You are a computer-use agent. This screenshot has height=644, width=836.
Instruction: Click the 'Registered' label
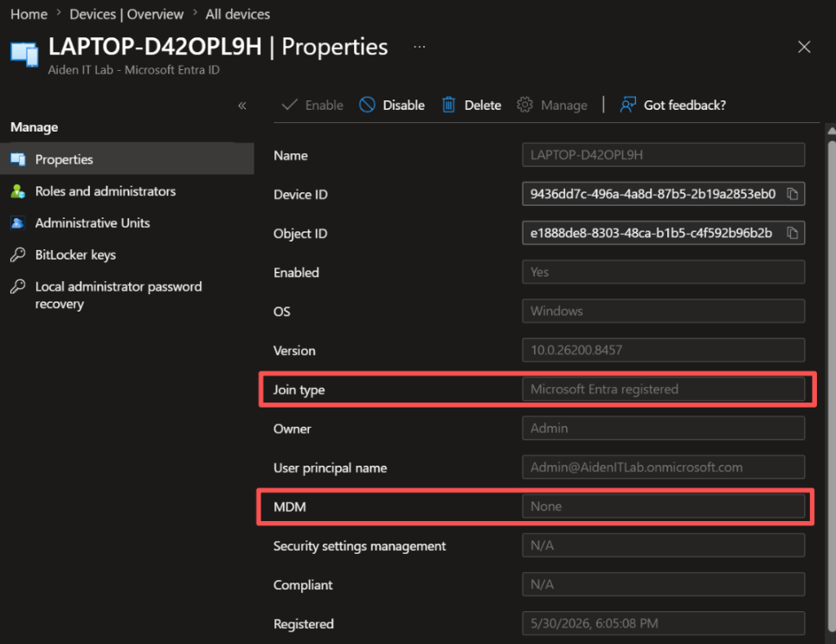click(x=304, y=624)
